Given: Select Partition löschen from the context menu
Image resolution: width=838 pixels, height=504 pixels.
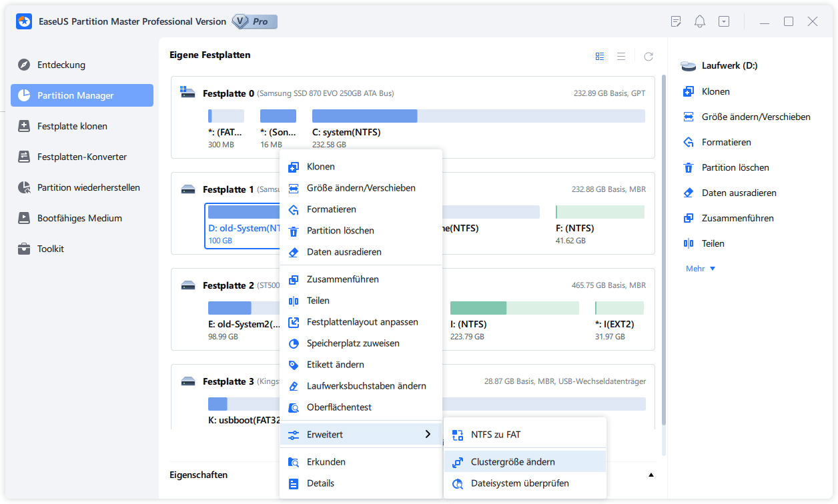Looking at the screenshot, I should 361,231.
